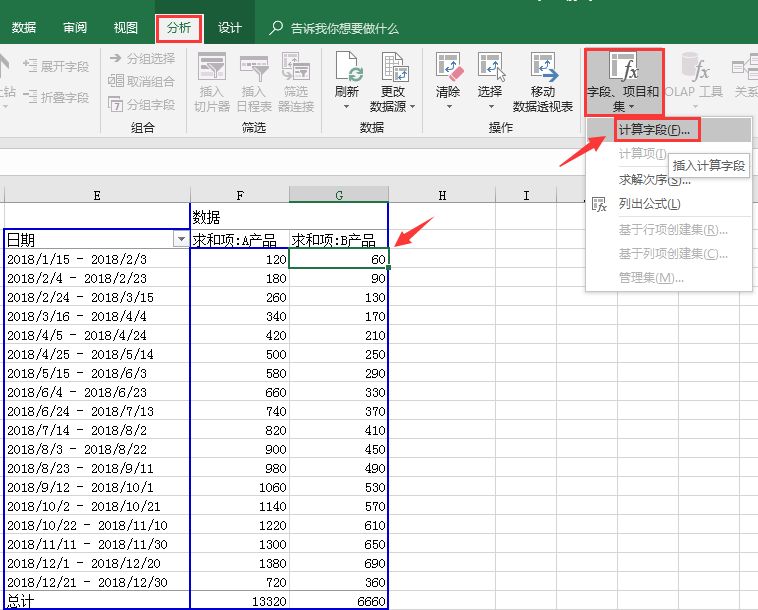Switch to the 设计 ribbon tab

pyautogui.click(x=230, y=28)
